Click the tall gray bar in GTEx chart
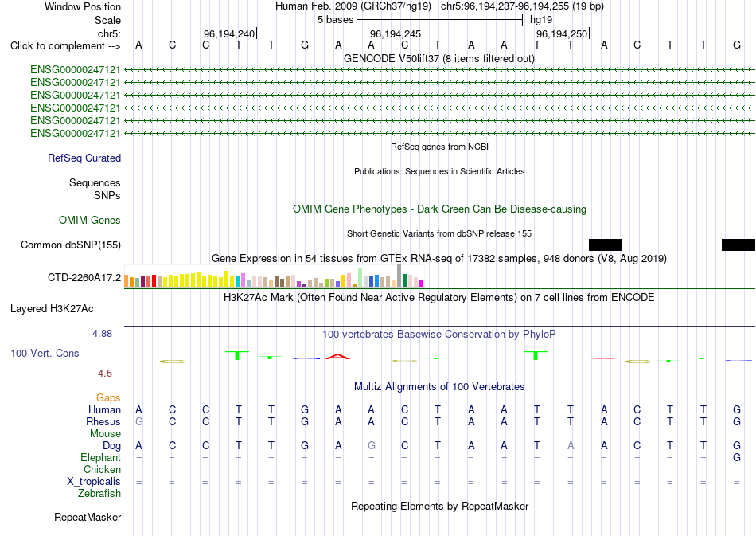The width and height of the screenshot is (756, 536). [399, 276]
